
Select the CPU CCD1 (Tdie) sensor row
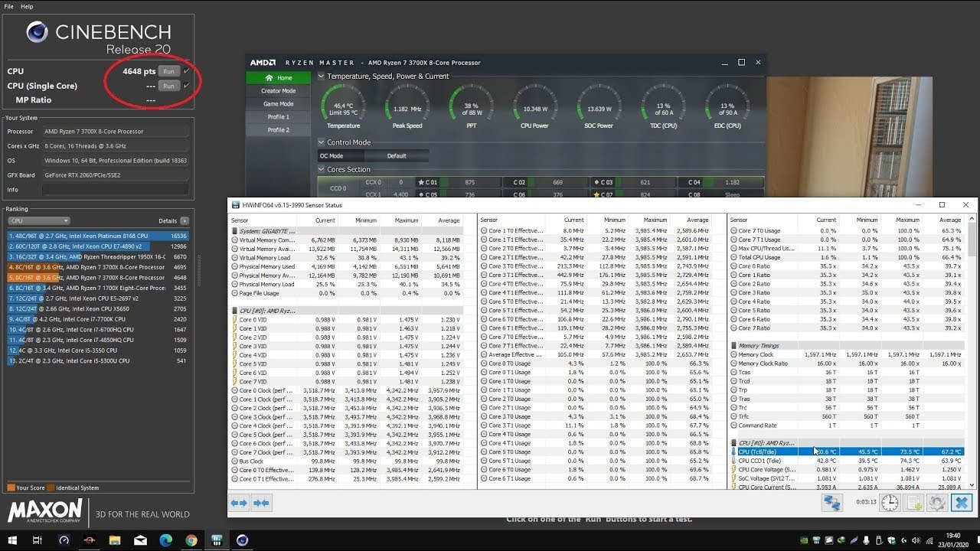point(848,461)
